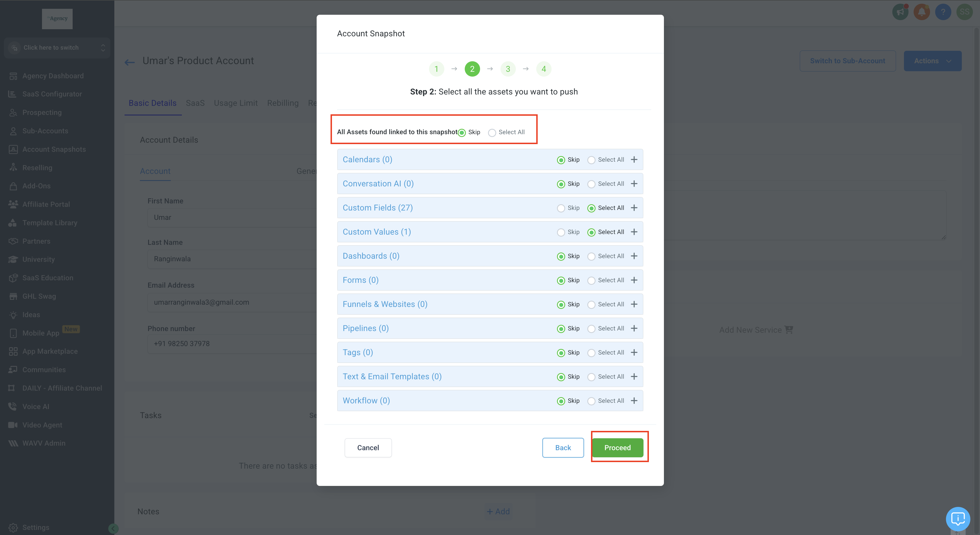
Task: Open the chat support widget icon
Action: 958,519
